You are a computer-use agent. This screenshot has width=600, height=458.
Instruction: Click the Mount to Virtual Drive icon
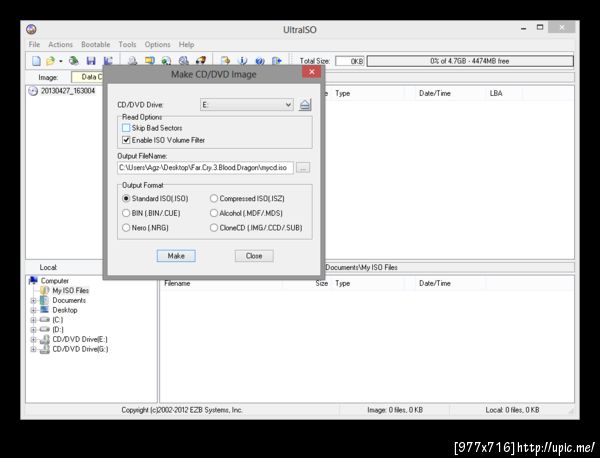click(184, 61)
